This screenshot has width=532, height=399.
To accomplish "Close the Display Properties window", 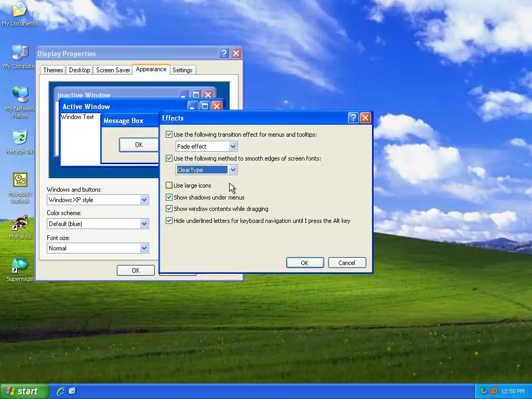I will pyautogui.click(x=236, y=54).
